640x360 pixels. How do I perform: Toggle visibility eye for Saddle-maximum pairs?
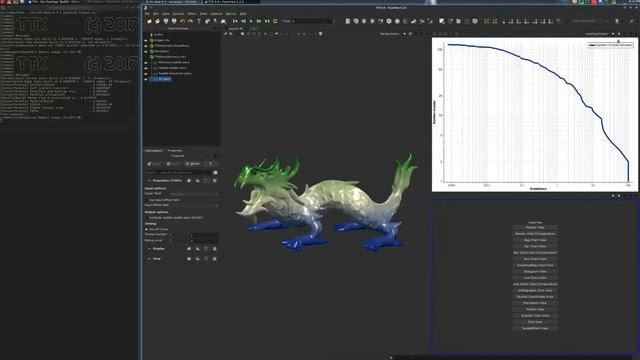point(146,73)
